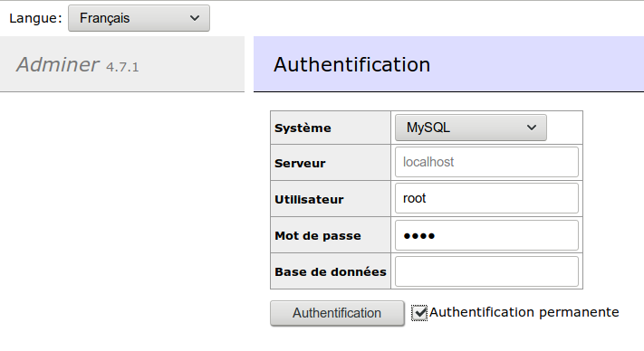
Task: Open the Langue dropdown showing Français
Action: (x=139, y=18)
